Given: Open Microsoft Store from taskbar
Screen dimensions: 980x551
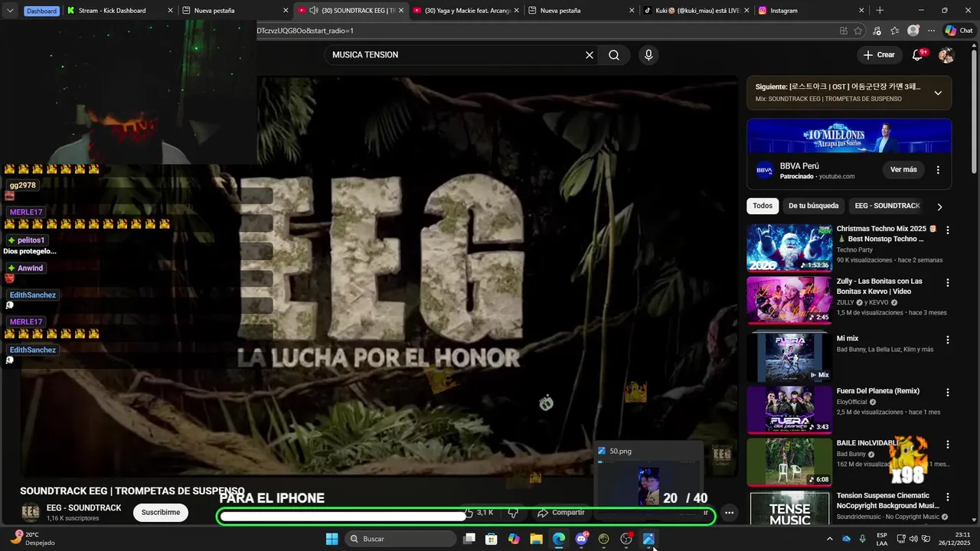Looking at the screenshot, I should click(492, 539).
